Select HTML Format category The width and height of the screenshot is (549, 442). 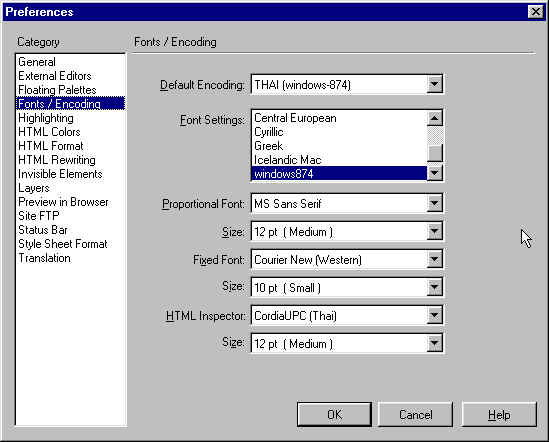[70, 146]
